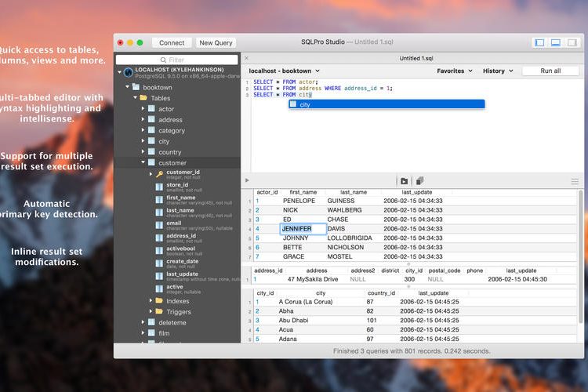588x392 pixels.
Task: Click the play arrow icon above results
Action: coord(248,181)
